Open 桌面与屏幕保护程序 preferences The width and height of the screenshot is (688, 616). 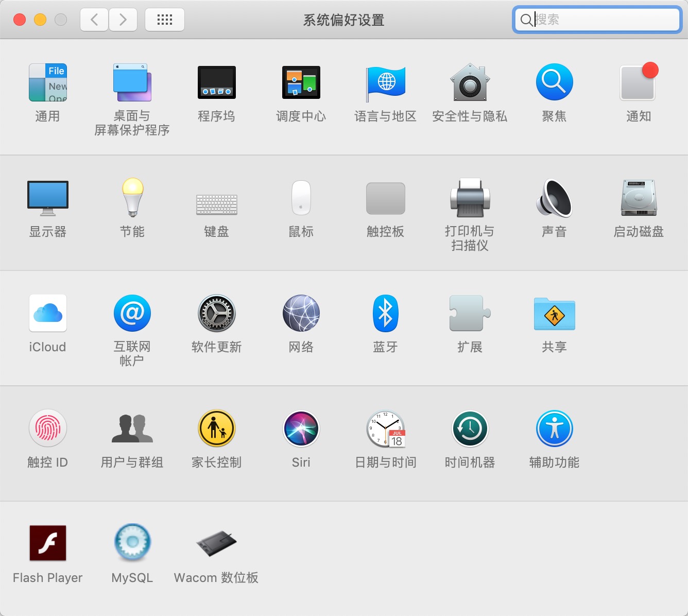132,82
